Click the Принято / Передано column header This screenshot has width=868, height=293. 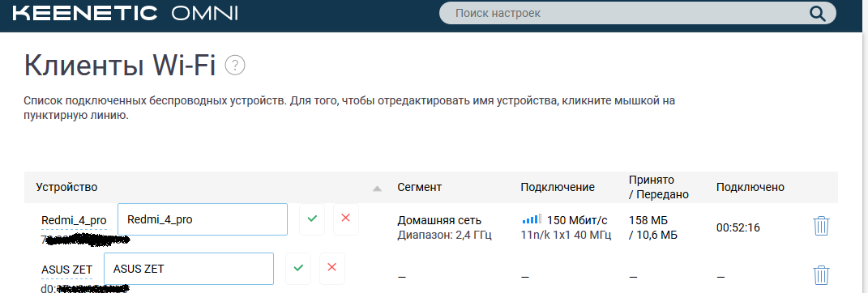pos(659,187)
